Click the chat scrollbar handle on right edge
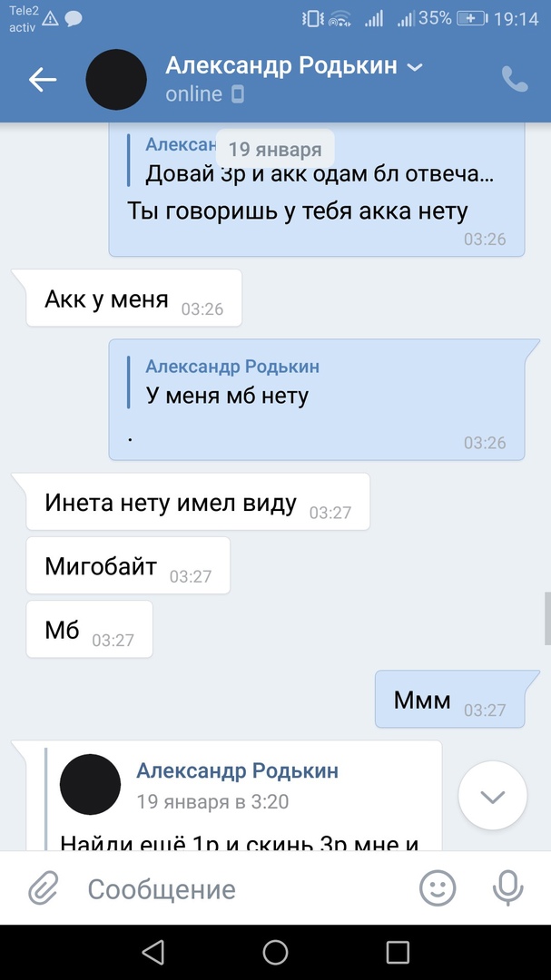This screenshot has width=551, height=980. tap(548, 618)
